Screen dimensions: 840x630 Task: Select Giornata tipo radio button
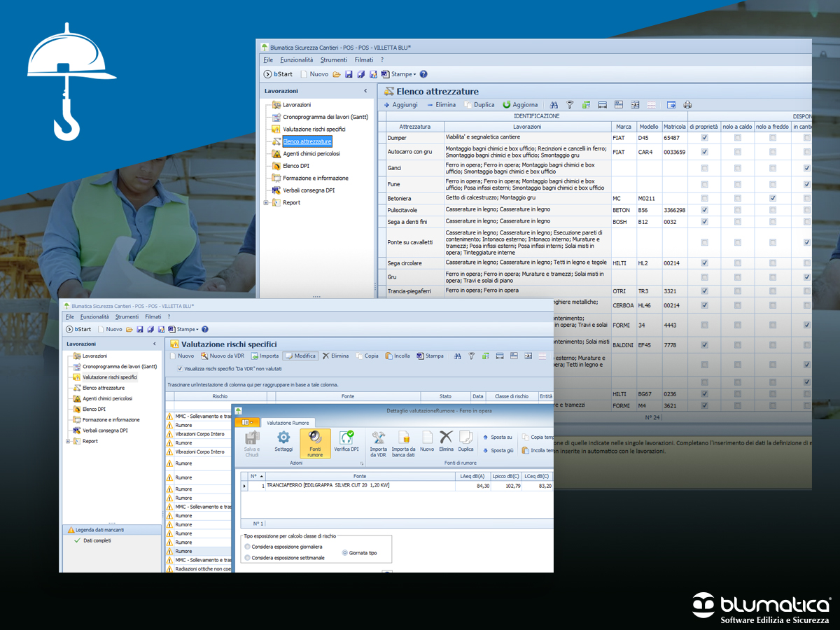[344, 553]
